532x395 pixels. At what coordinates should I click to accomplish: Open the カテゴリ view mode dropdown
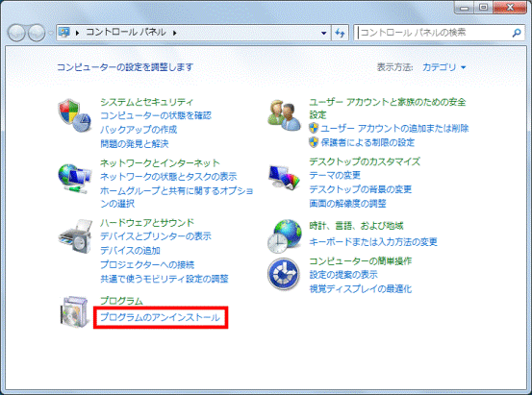point(443,67)
